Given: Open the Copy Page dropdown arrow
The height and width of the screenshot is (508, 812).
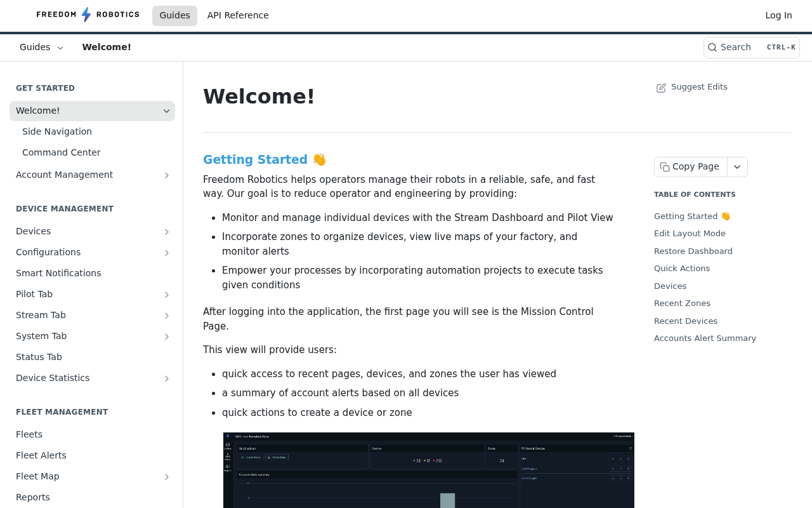Looking at the screenshot, I should (x=737, y=167).
